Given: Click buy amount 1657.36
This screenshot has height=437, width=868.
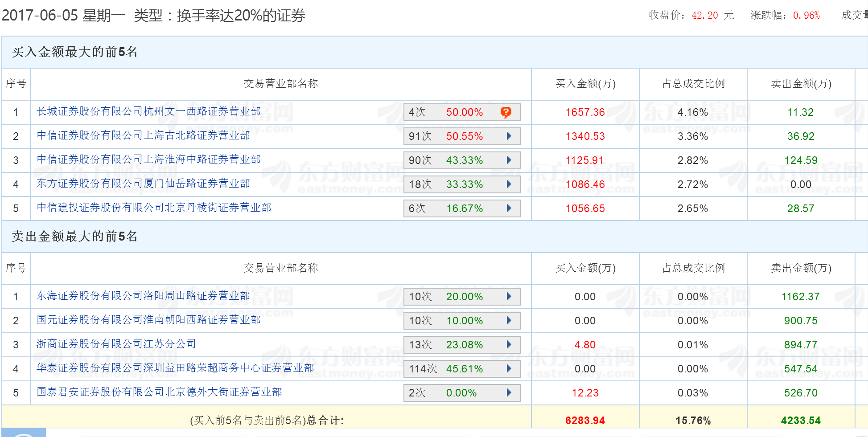Looking at the screenshot, I should [585, 112].
